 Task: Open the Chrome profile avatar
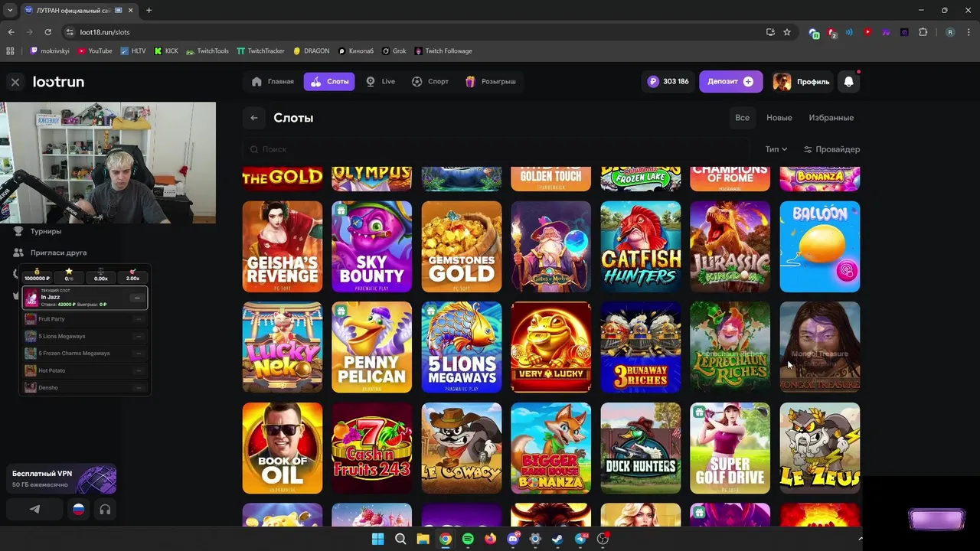(950, 32)
